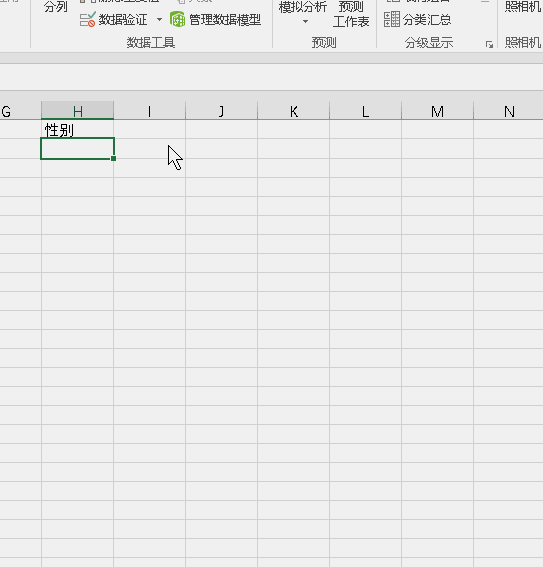The image size is (543, 567).
Task: Select column H header
Action: 78,111
